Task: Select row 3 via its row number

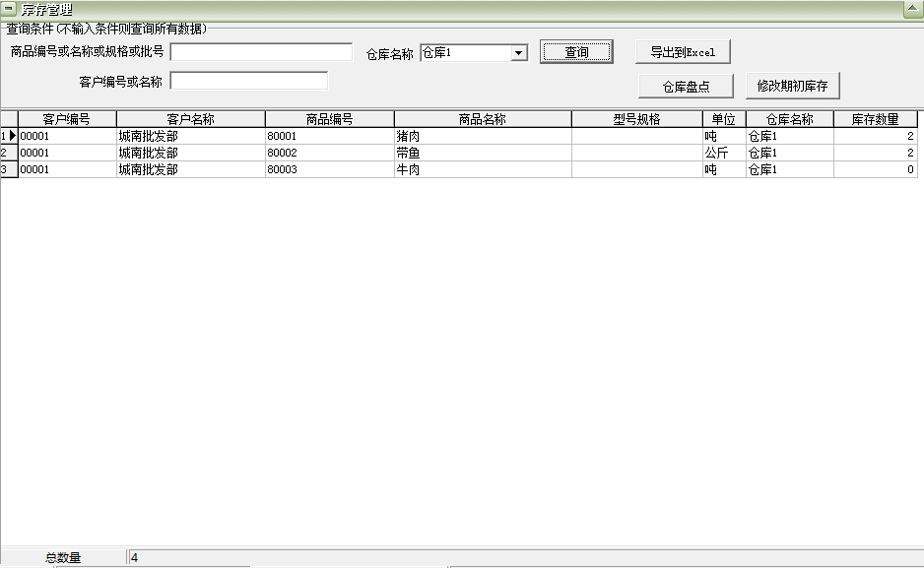Action: click(x=10, y=169)
